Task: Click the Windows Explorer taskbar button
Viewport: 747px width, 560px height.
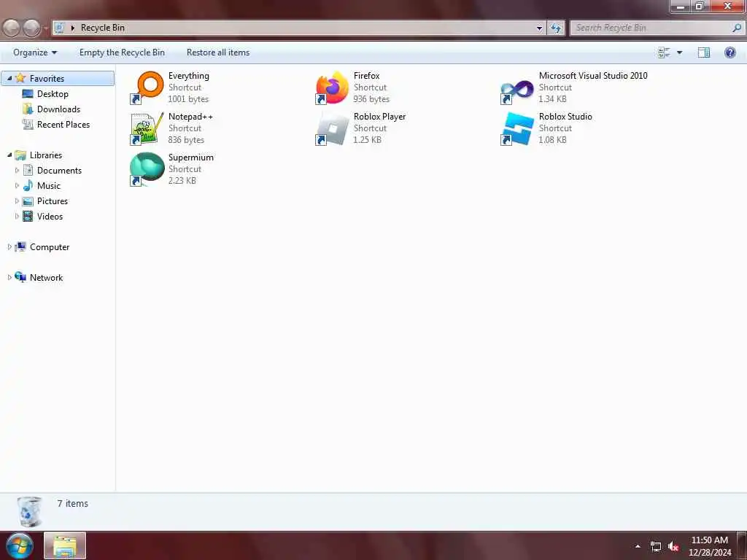Action: pos(65,545)
